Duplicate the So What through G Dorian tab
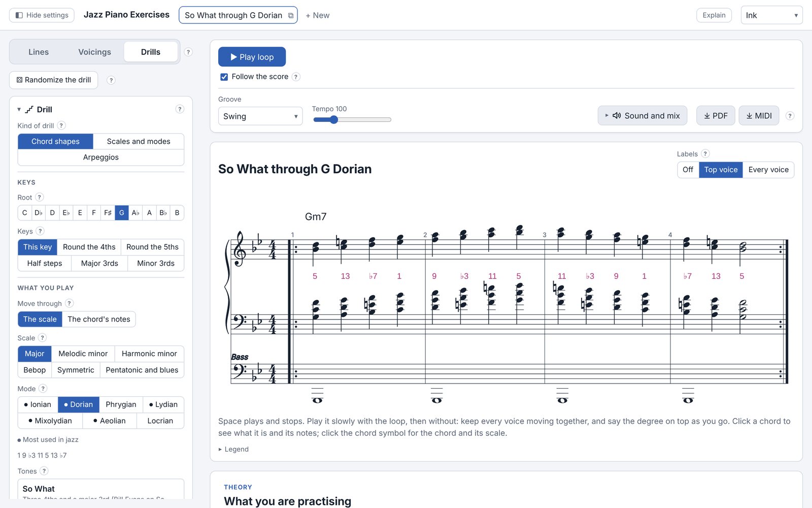 [x=291, y=16]
